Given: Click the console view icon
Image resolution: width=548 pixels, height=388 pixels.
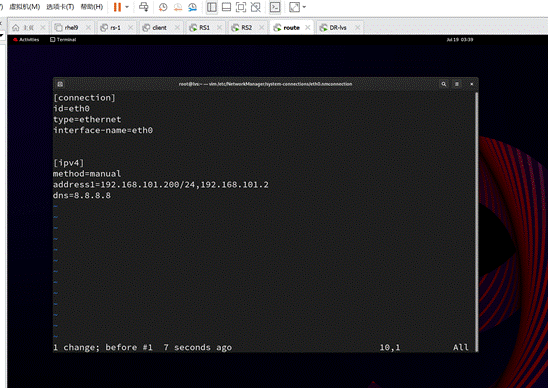Looking at the screenshot, I should (275, 7).
